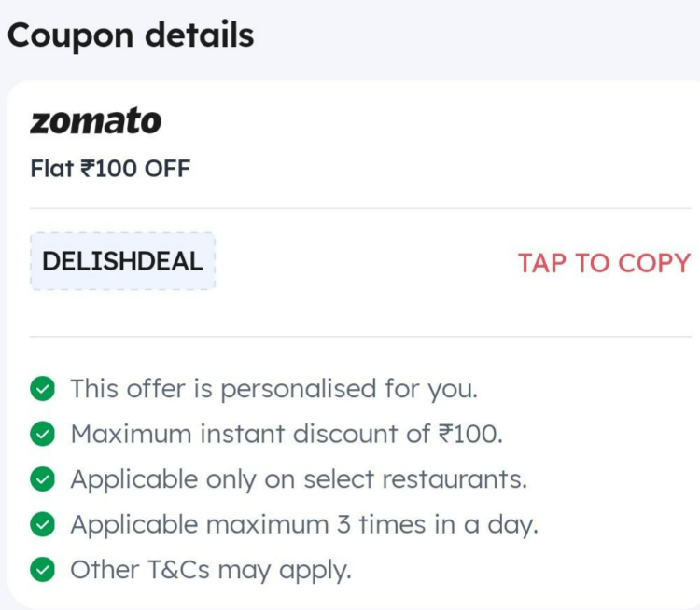Select 'Applicable maximum 3 times in a day' text
Screen dimensions: 700x610
click(x=304, y=525)
